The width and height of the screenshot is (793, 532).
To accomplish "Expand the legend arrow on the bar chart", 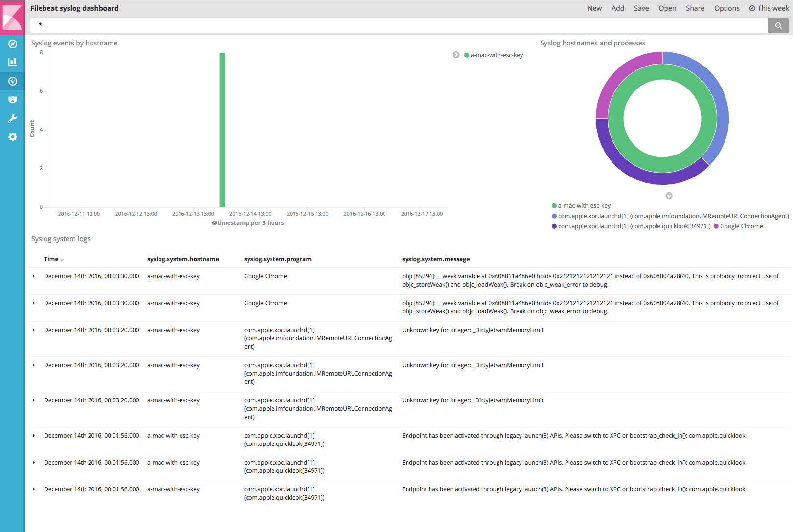I will [456, 55].
